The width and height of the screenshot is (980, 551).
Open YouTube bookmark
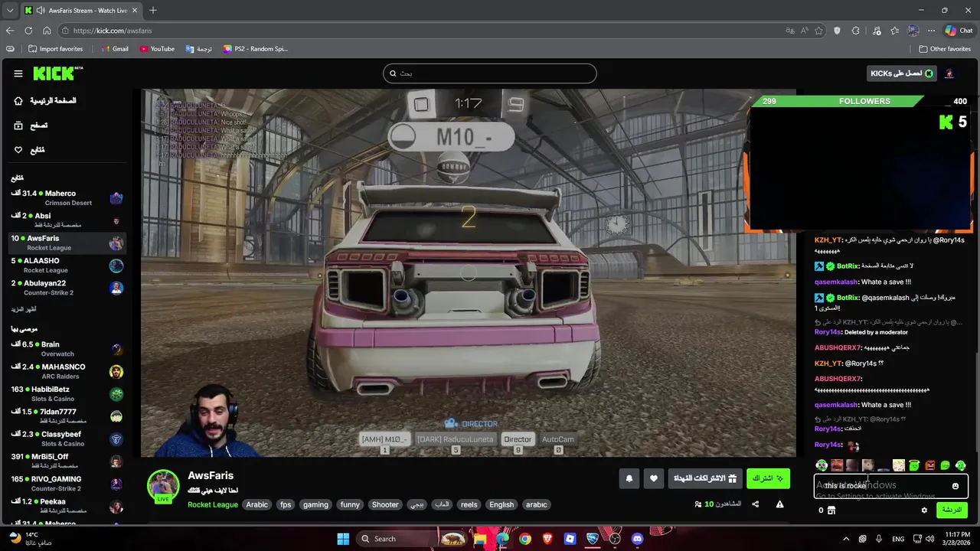(x=157, y=49)
